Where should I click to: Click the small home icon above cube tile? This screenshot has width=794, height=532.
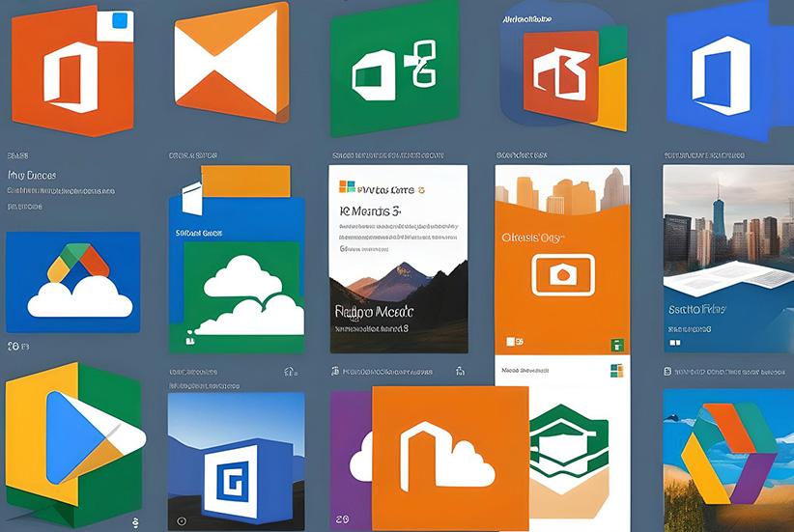(288, 372)
